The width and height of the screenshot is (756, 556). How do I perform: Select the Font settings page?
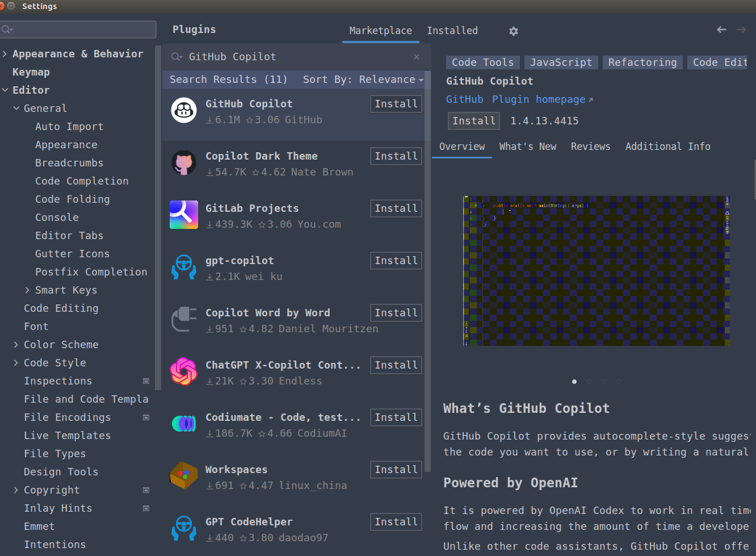click(36, 327)
